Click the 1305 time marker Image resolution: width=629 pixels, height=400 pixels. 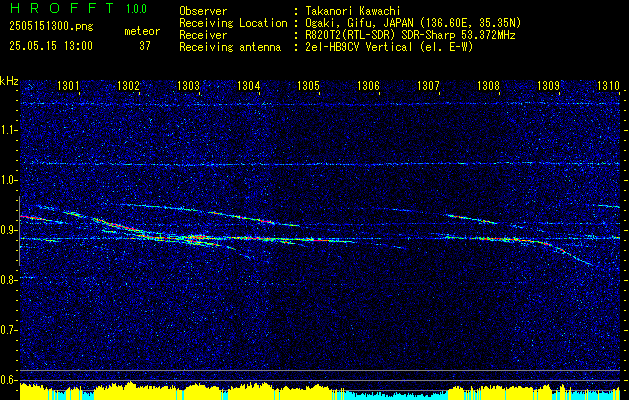(308, 85)
